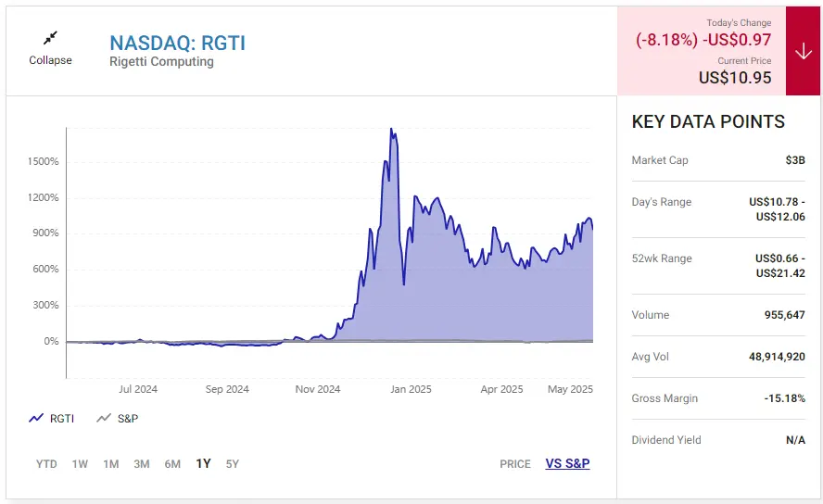Switch chart to VS S&P view
The height and width of the screenshot is (504, 823).
[x=567, y=463]
